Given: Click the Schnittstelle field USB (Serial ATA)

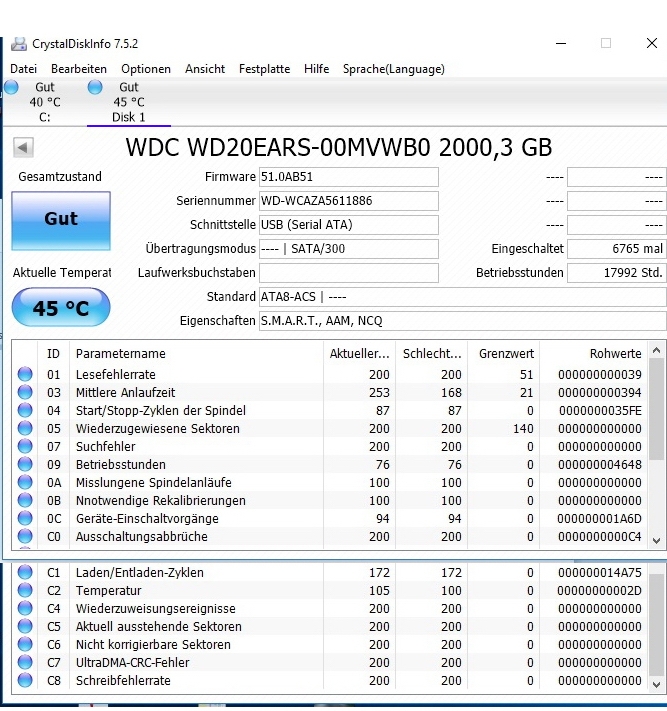Looking at the screenshot, I should click(x=349, y=225).
